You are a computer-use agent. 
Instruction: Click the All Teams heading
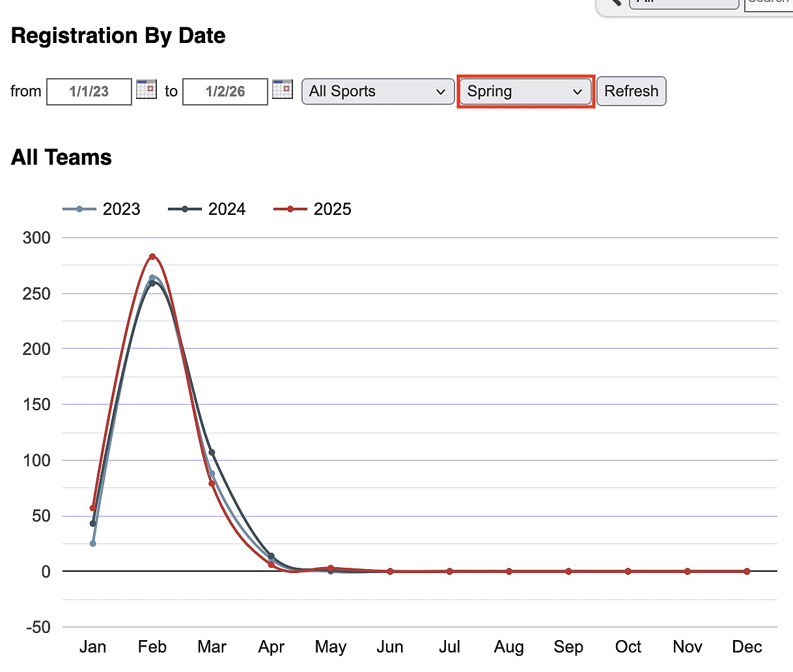pyautogui.click(x=62, y=158)
